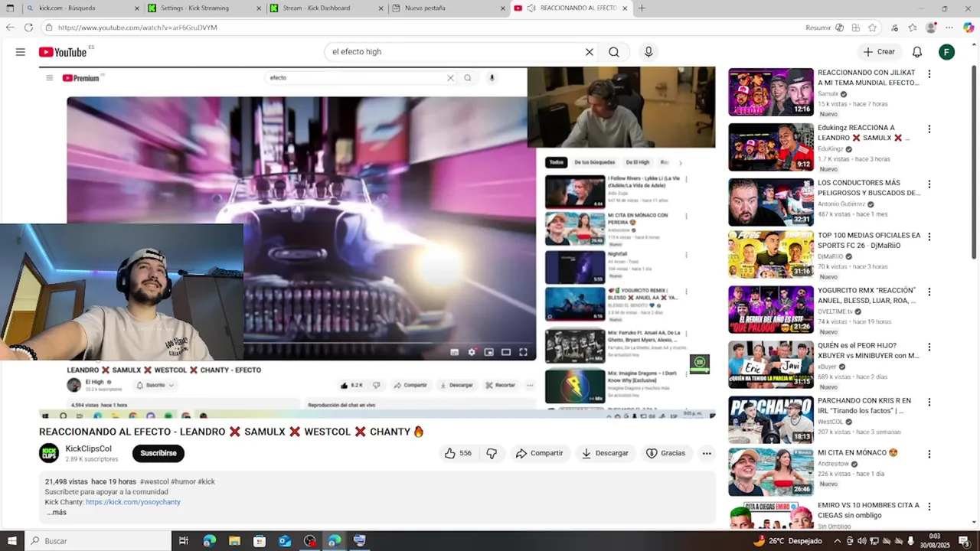980x551 pixels.
Task: Open Task View on the taskbar
Action: pos(184,541)
